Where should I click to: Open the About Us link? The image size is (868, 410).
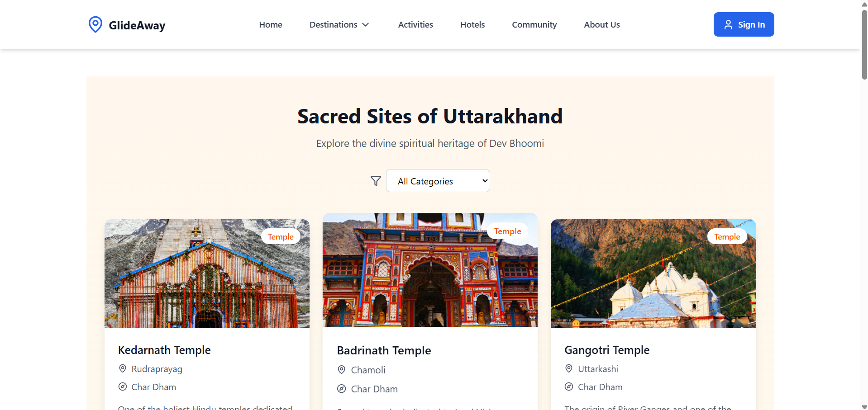[x=602, y=24]
